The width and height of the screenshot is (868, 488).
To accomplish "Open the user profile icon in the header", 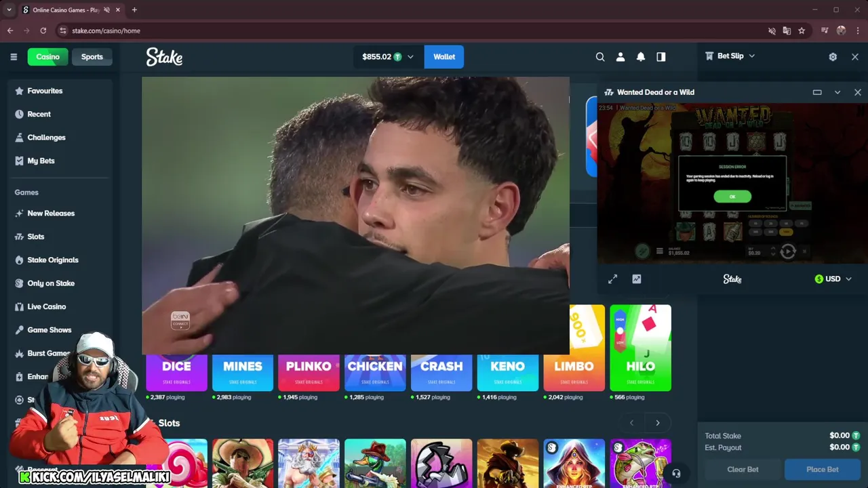I will point(620,57).
